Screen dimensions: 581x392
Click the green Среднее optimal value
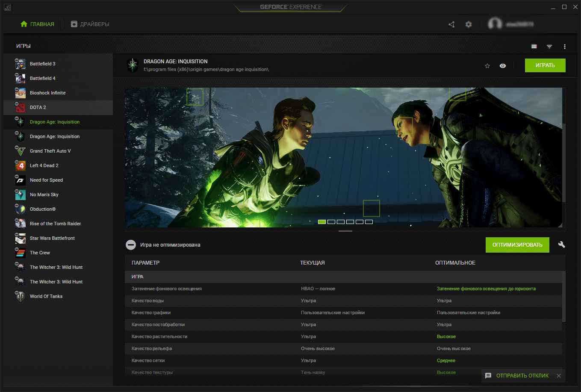(x=446, y=360)
